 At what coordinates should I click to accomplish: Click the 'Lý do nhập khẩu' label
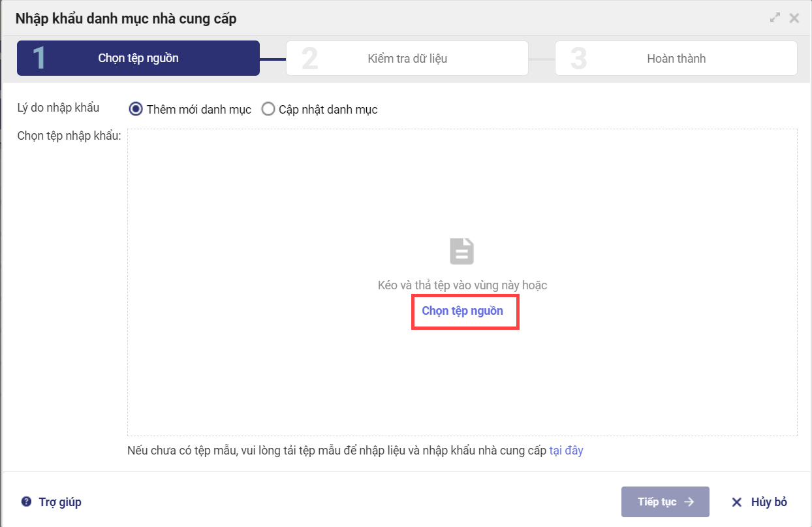click(59, 108)
